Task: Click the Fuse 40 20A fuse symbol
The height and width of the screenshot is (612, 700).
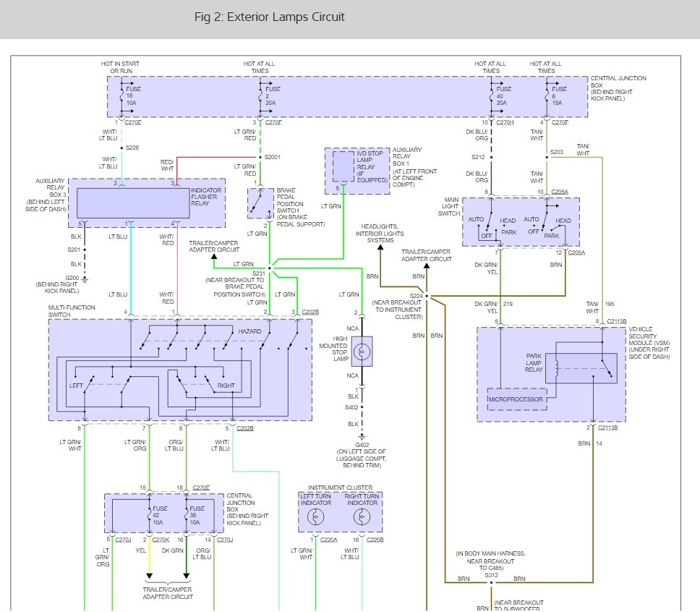Action: pos(491,96)
